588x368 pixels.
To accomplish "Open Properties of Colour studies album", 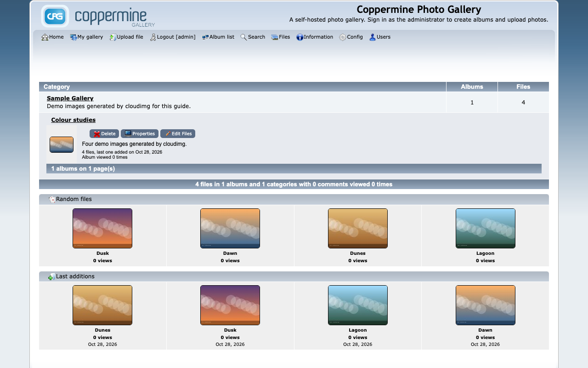I will (140, 134).
